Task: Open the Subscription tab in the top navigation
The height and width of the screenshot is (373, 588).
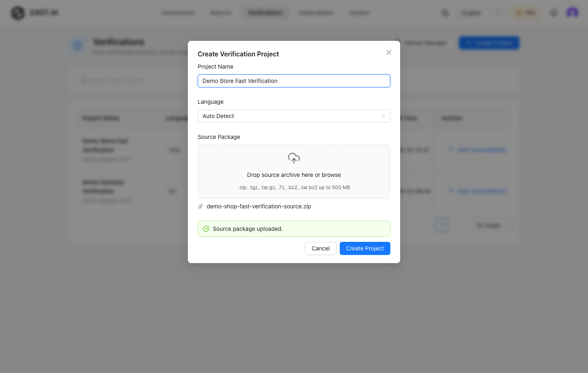Action: click(x=316, y=13)
